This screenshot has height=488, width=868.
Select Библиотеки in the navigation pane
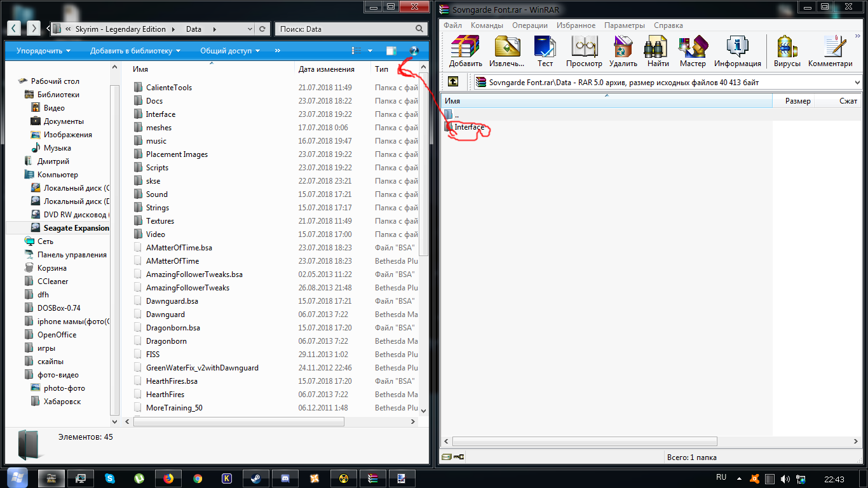pos(52,95)
